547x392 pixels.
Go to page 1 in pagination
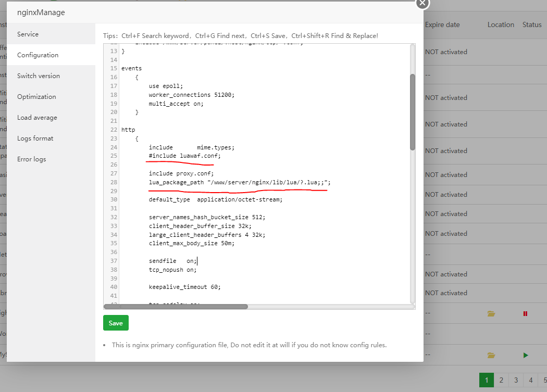486,380
